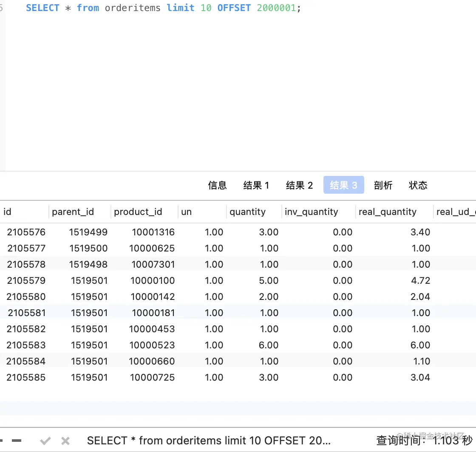Click product_id cell 10000625
The width and height of the screenshot is (476, 452).
tap(152, 248)
